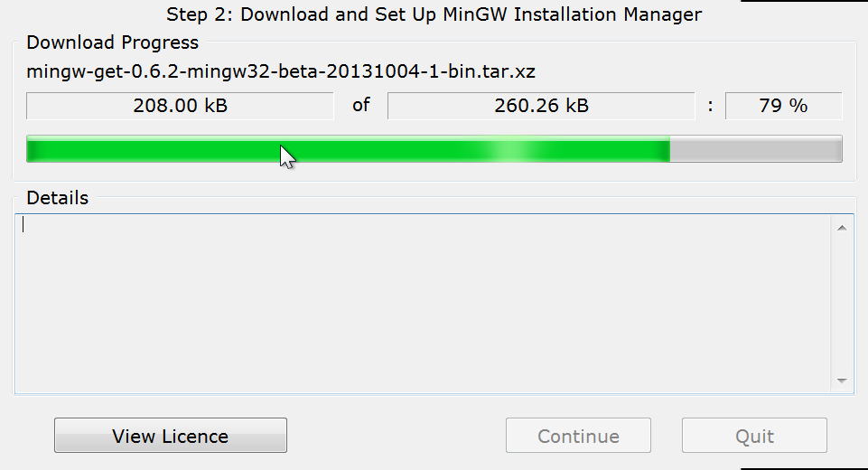
Task: Click the bright highlight on the progress bar
Action: pos(511,149)
